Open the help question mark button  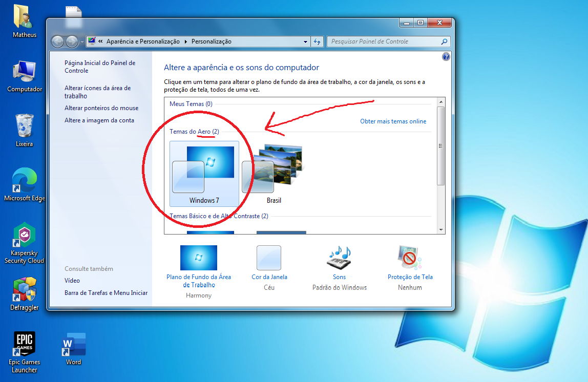446,57
